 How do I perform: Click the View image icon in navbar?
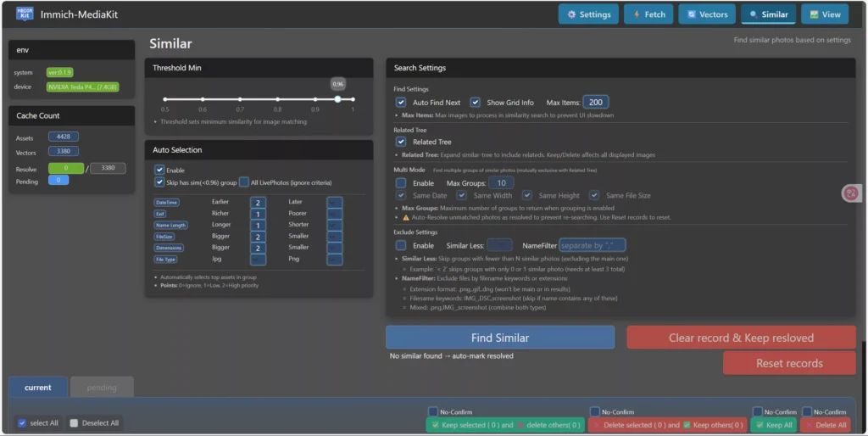coord(815,14)
